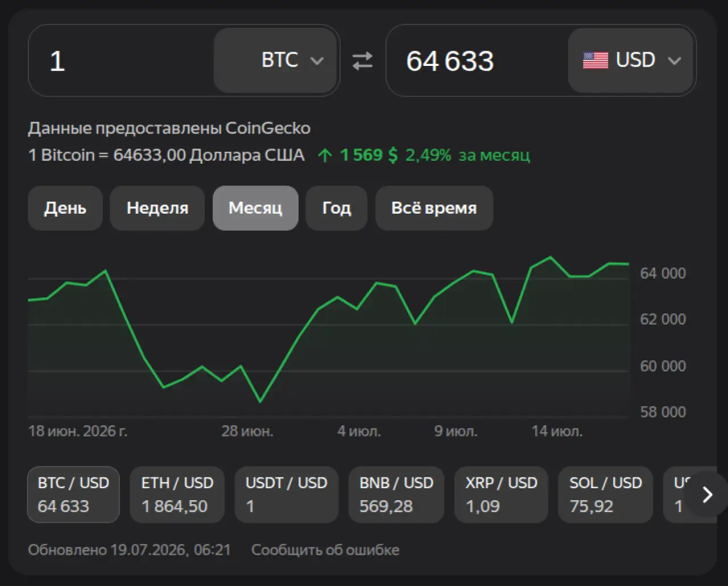
Task: Click the 64 000 axis label
Action: click(x=663, y=273)
